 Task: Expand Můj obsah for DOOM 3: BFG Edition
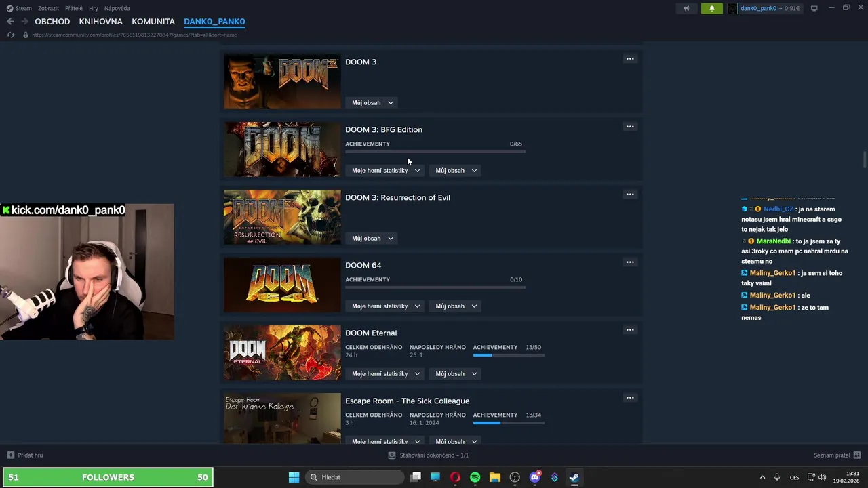coord(456,170)
